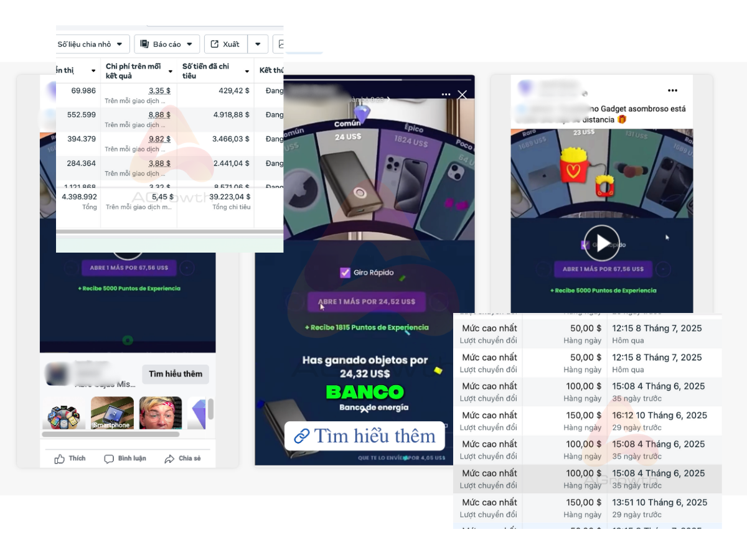Open the Chi phí trên mỗi kết quả column menu
Viewport: 747px width, 560px height.
coord(171,71)
